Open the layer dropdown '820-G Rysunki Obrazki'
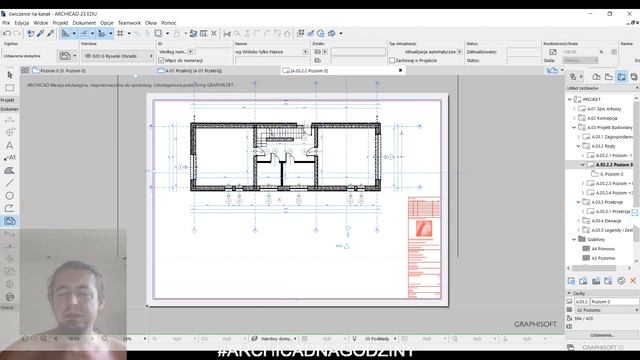Screen dimensions: 640x360 click(x=118, y=56)
